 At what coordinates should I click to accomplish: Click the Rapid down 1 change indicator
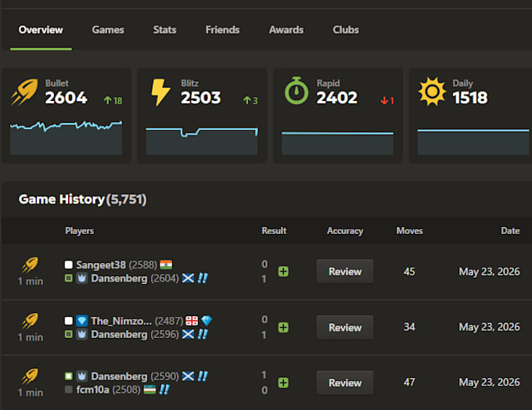387,100
